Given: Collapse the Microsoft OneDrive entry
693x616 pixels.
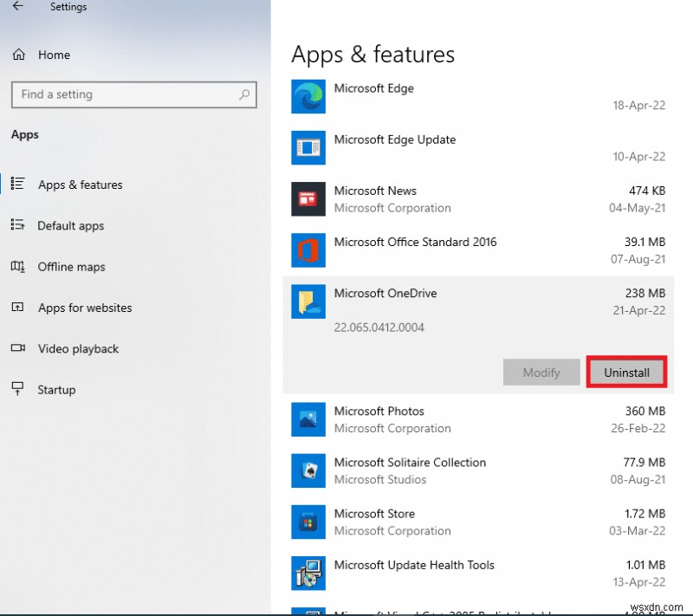Looking at the screenshot, I should pyautogui.click(x=385, y=294).
